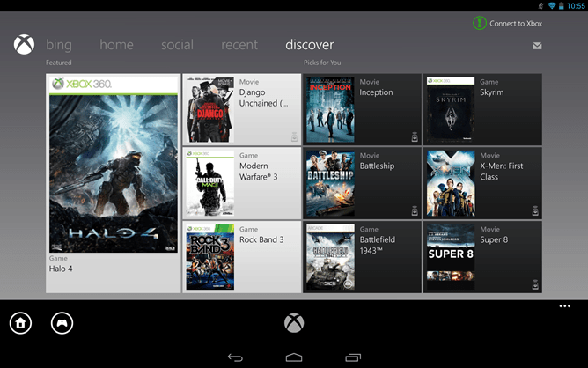This screenshot has height=368, width=588.
Task: Switch to the social tab
Action: click(178, 45)
